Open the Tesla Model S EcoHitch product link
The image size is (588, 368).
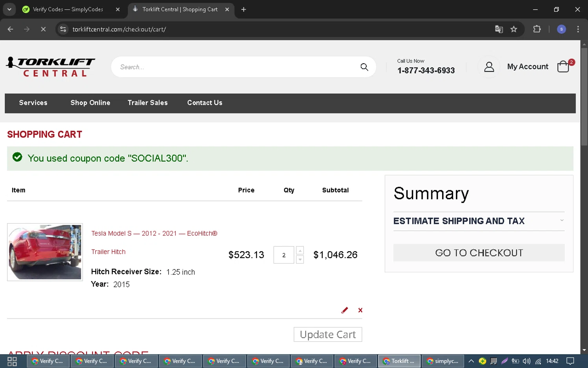pos(154,242)
